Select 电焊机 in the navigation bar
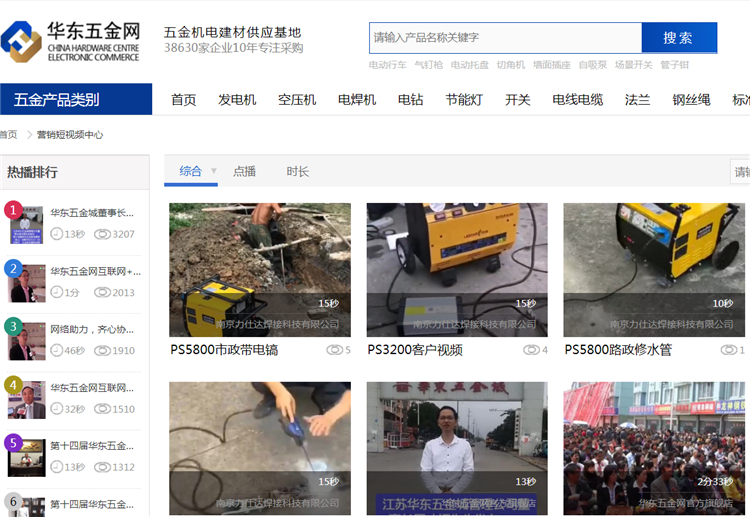The image size is (750, 517). pos(356,99)
